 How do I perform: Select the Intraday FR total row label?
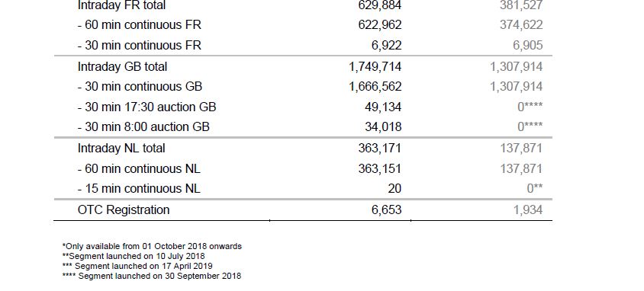click(x=121, y=5)
